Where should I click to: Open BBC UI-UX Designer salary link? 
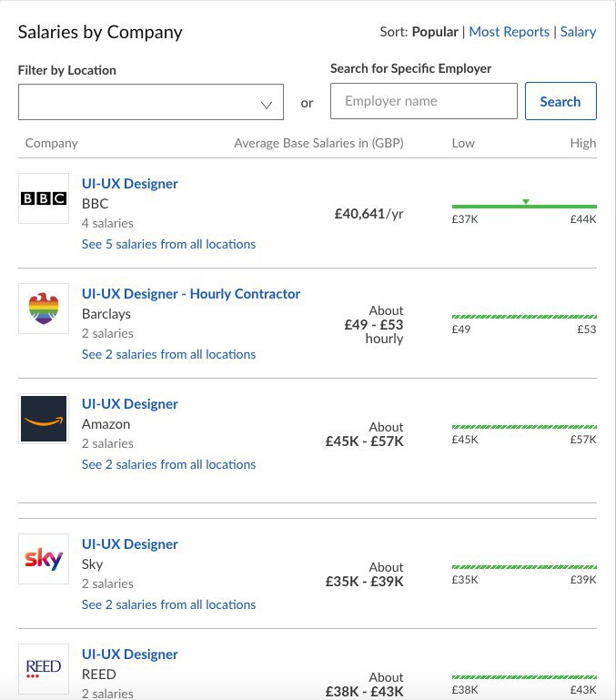tap(129, 184)
